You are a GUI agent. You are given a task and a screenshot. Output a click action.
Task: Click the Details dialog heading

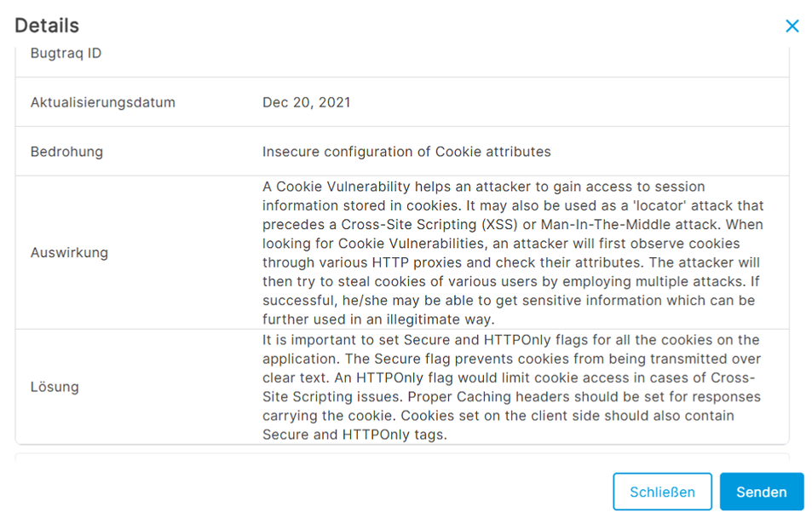pos(47,26)
